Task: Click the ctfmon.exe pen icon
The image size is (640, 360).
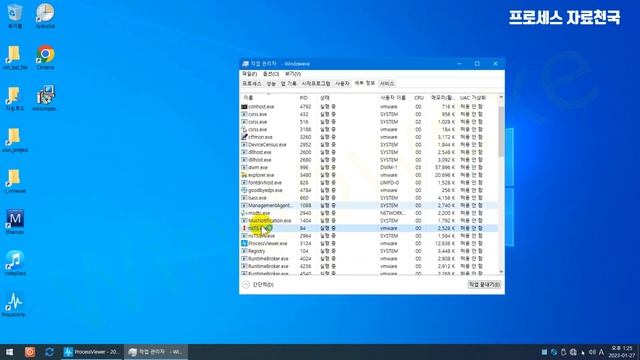Action: pyautogui.click(x=244, y=137)
